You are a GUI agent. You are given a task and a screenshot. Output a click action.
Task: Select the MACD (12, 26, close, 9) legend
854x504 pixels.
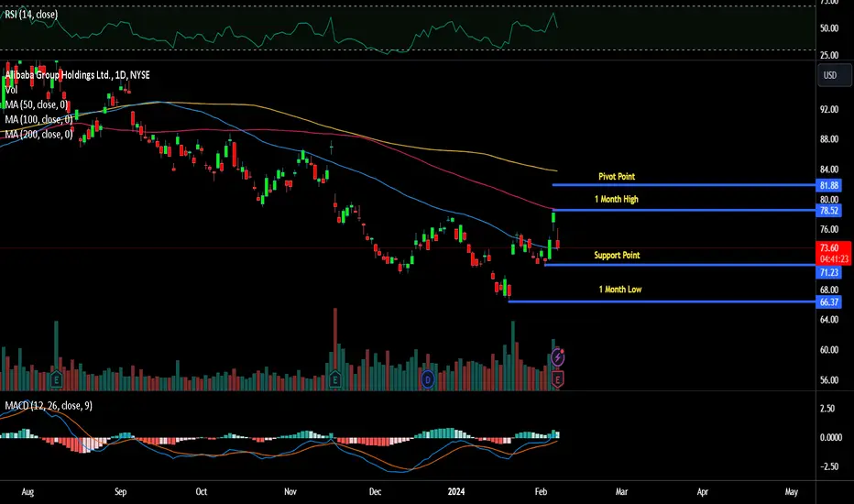point(49,405)
